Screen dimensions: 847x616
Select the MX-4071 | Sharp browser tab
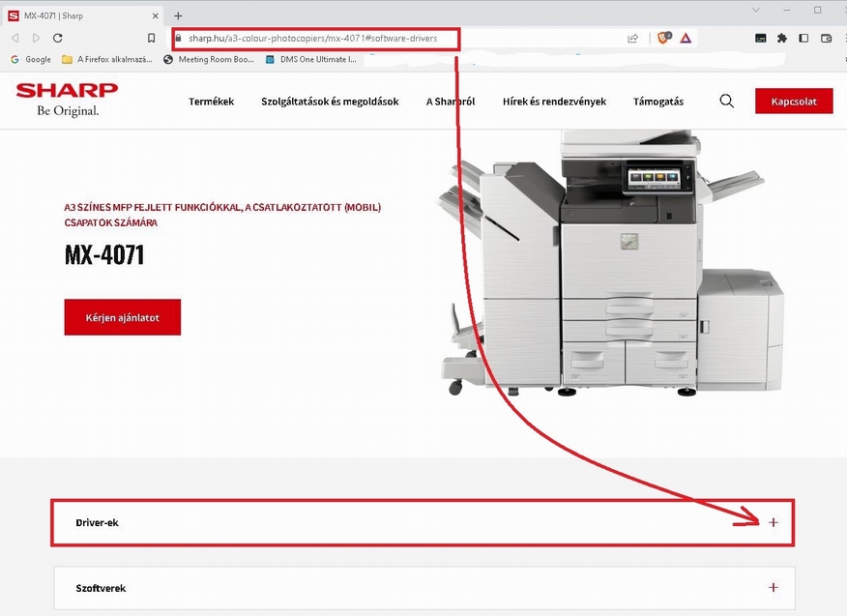point(84,15)
